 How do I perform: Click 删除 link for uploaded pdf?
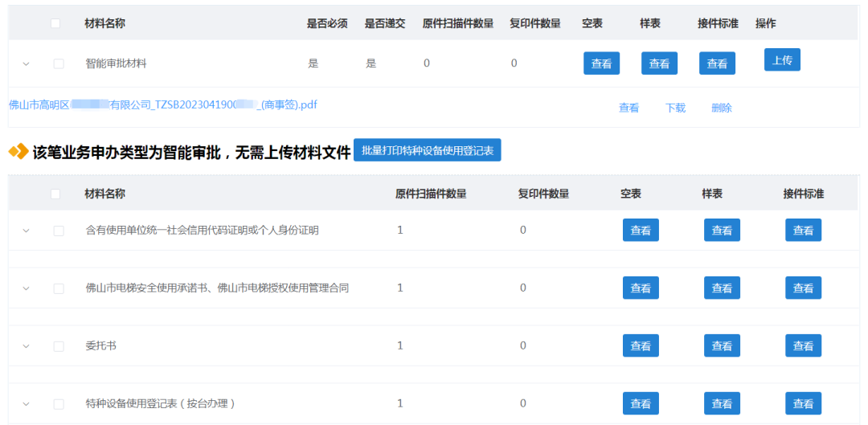click(722, 108)
